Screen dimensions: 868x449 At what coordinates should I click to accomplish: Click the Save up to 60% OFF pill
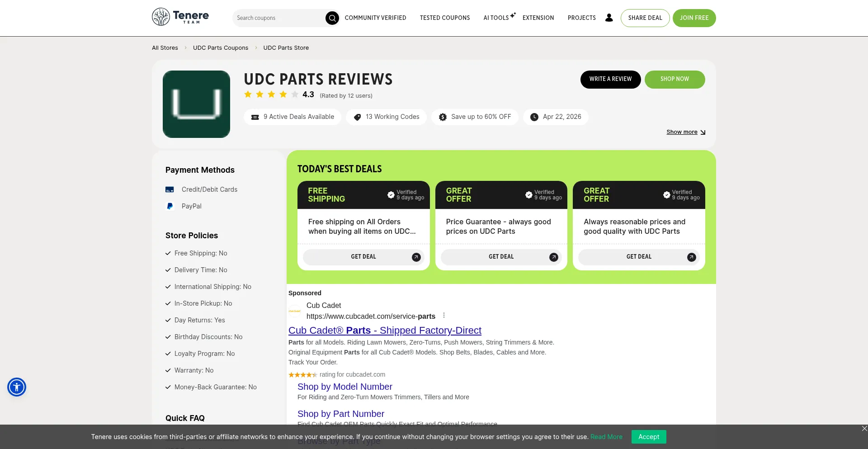(x=475, y=117)
